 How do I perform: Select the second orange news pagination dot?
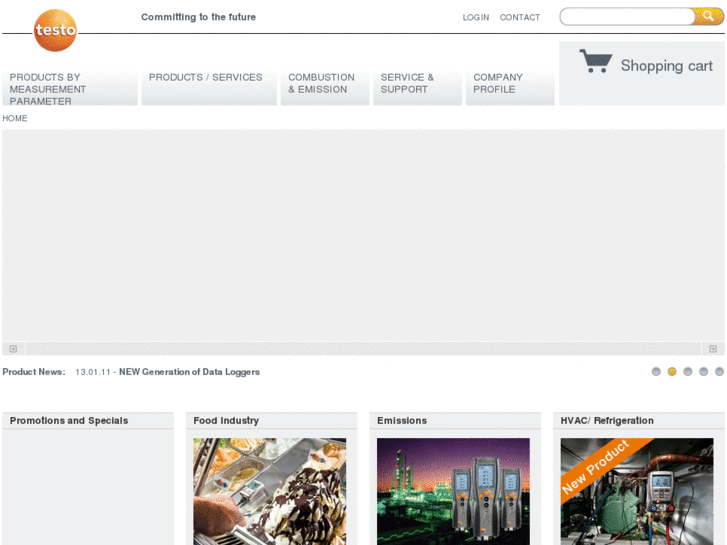(672, 372)
